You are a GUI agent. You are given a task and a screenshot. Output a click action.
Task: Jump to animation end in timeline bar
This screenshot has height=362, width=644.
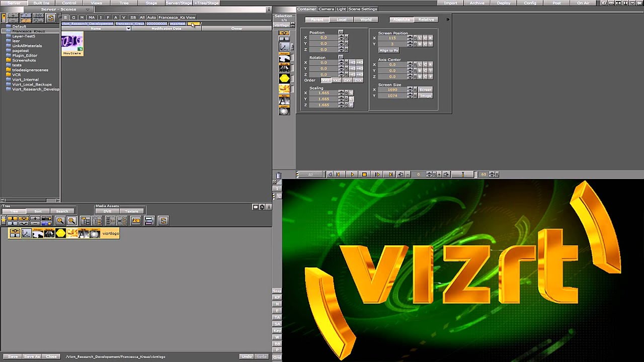[390, 174]
